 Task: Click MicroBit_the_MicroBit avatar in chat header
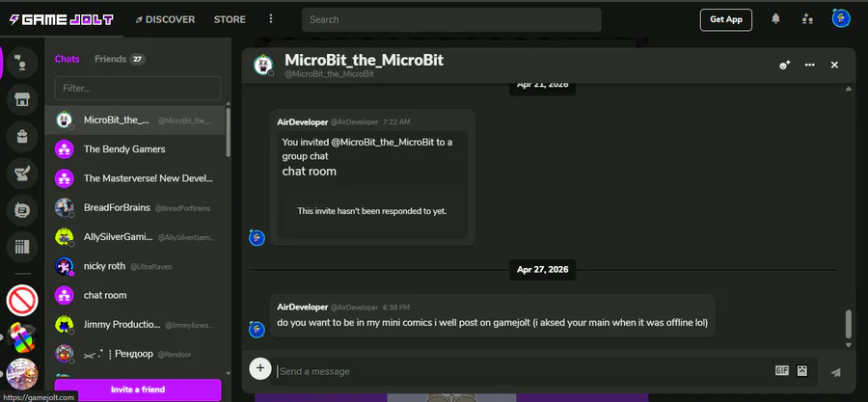pyautogui.click(x=263, y=65)
